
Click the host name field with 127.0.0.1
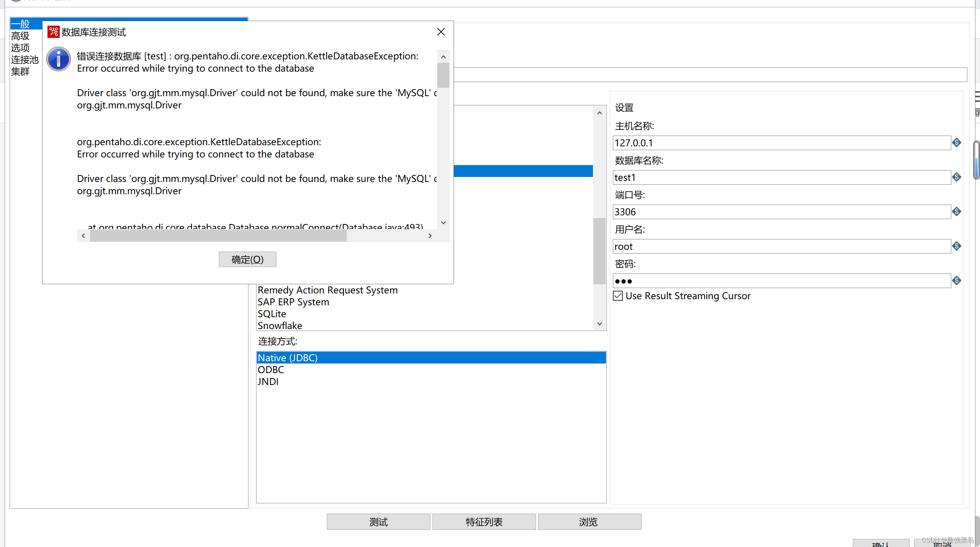782,143
